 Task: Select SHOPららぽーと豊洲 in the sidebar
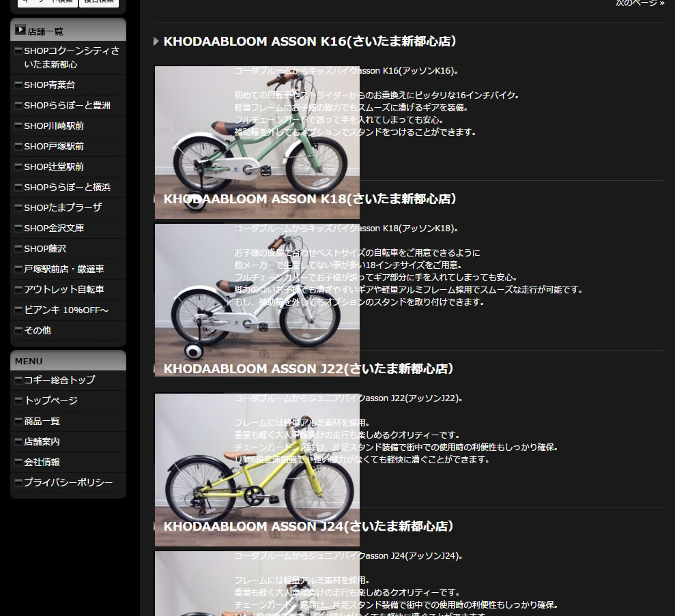(x=67, y=105)
